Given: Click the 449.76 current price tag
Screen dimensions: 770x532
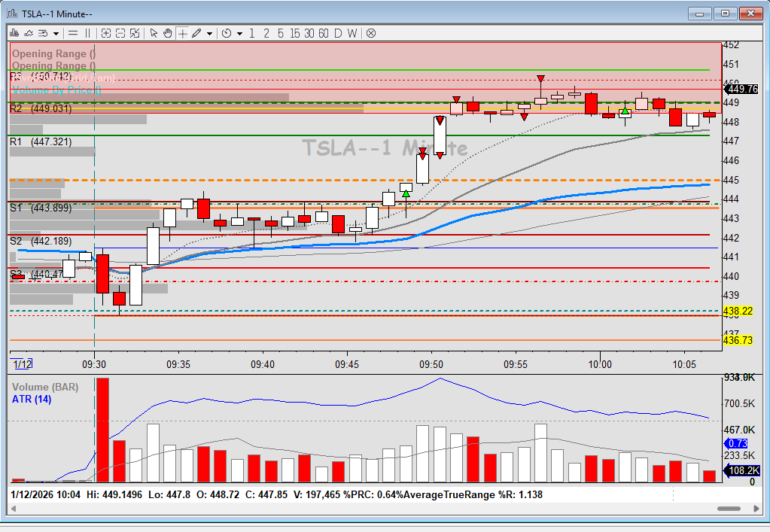Looking at the screenshot, I should pyautogui.click(x=742, y=90).
